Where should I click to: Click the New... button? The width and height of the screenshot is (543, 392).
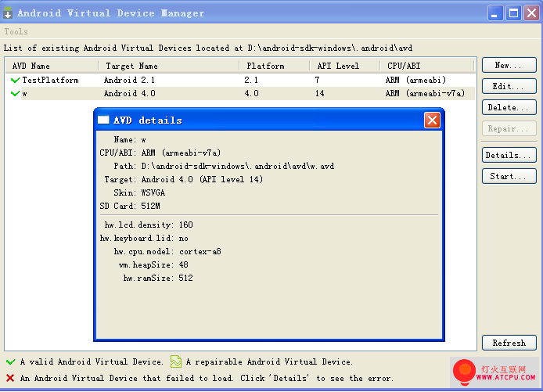click(x=509, y=65)
